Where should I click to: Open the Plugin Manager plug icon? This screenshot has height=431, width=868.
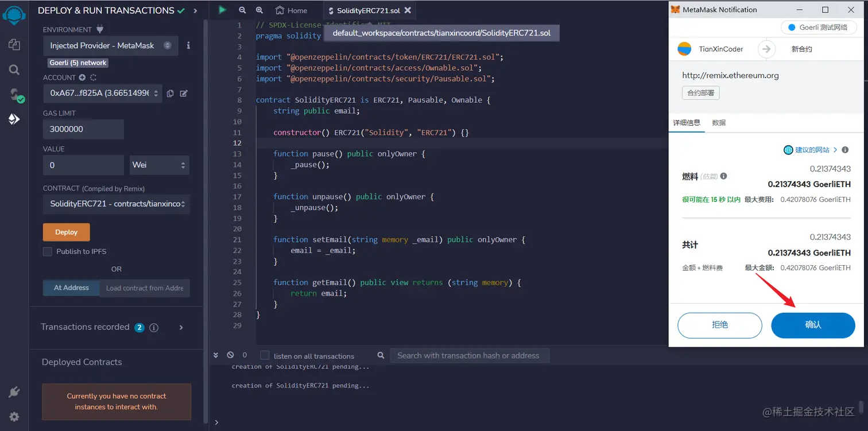(x=14, y=392)
